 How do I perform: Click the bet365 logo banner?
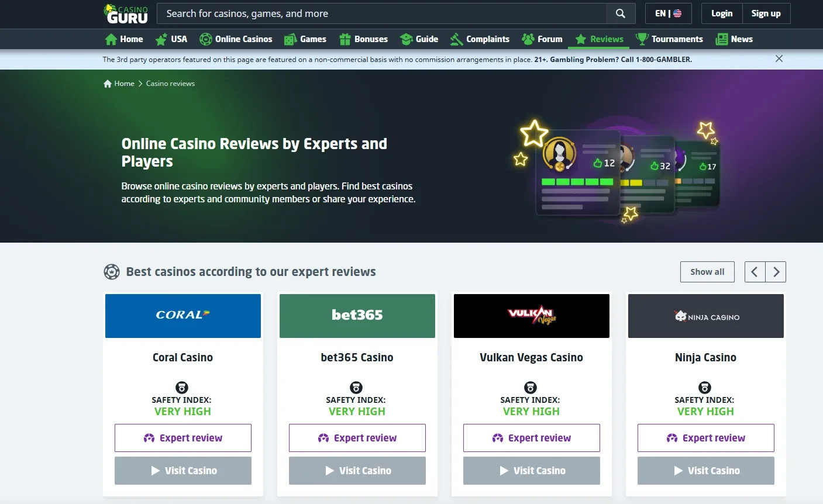357,316
